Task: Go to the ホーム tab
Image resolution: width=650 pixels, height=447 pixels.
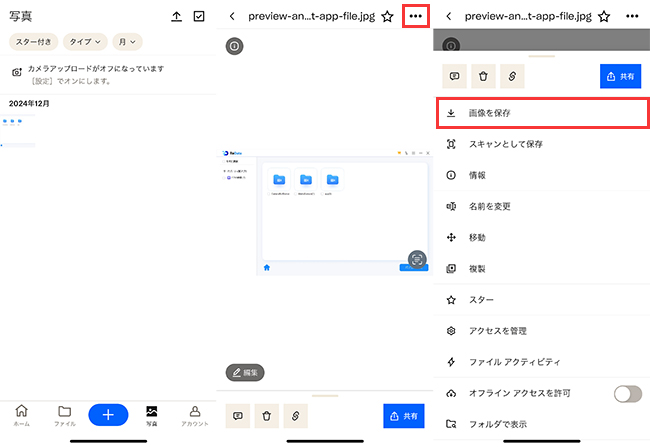Action: point(22,415)
